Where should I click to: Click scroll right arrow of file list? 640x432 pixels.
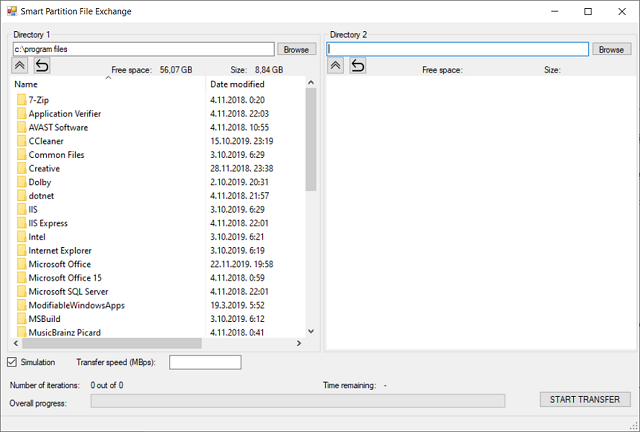(299, 343)
